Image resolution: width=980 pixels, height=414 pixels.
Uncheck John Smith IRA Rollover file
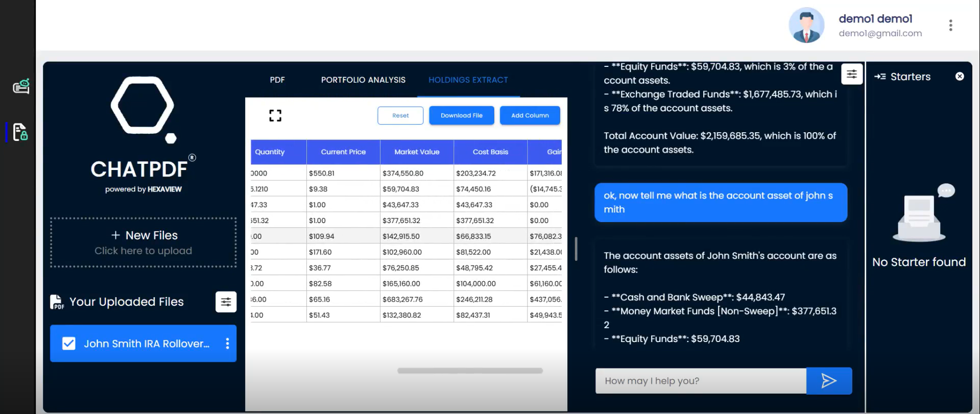69,344
